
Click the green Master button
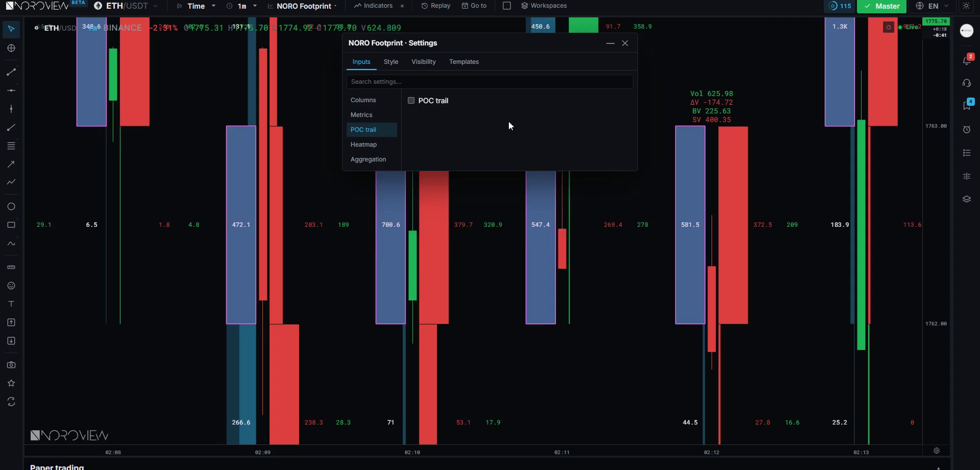tap(882, 6)
